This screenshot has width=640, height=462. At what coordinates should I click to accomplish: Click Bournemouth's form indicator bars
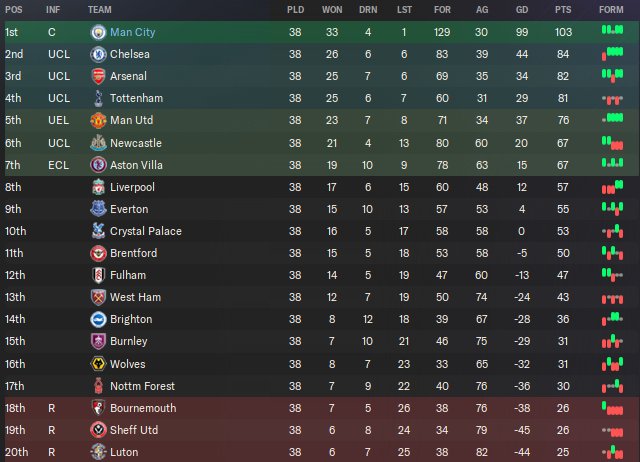[x=611, y=408]
